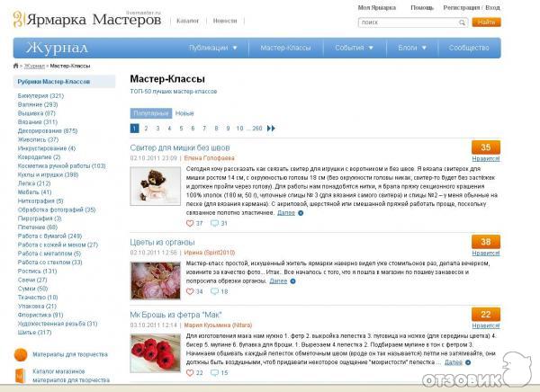Click next-pages double arrow icon

[271, 129]
